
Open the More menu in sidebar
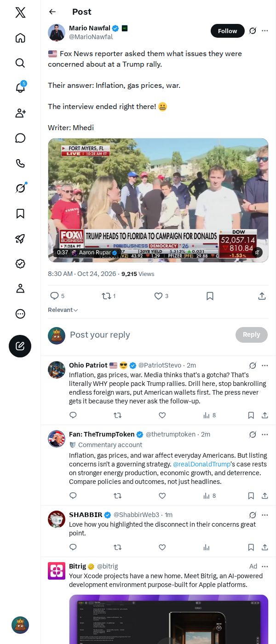pyautogui.click(x=20, y=314)
